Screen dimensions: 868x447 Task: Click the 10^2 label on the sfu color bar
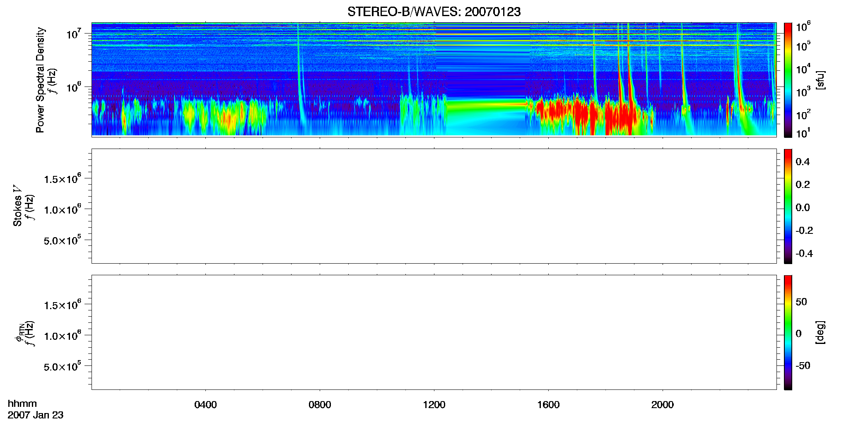803,115
